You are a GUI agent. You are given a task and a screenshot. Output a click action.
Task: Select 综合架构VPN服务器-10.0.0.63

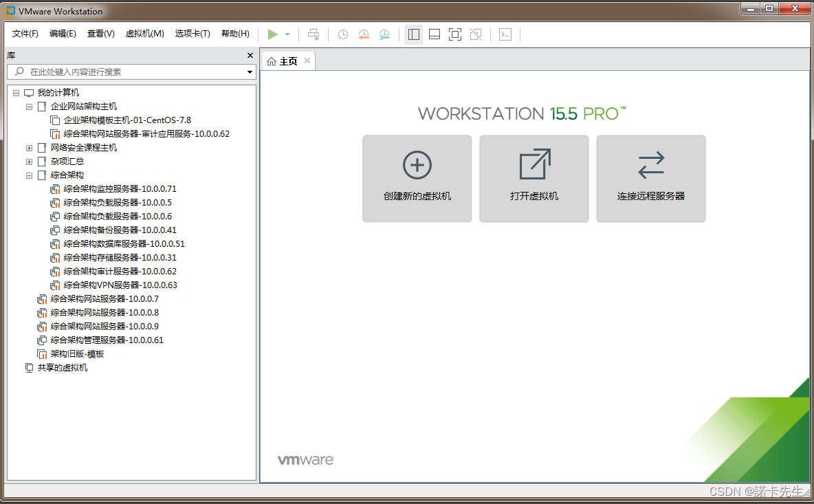(x=120, y=285)
